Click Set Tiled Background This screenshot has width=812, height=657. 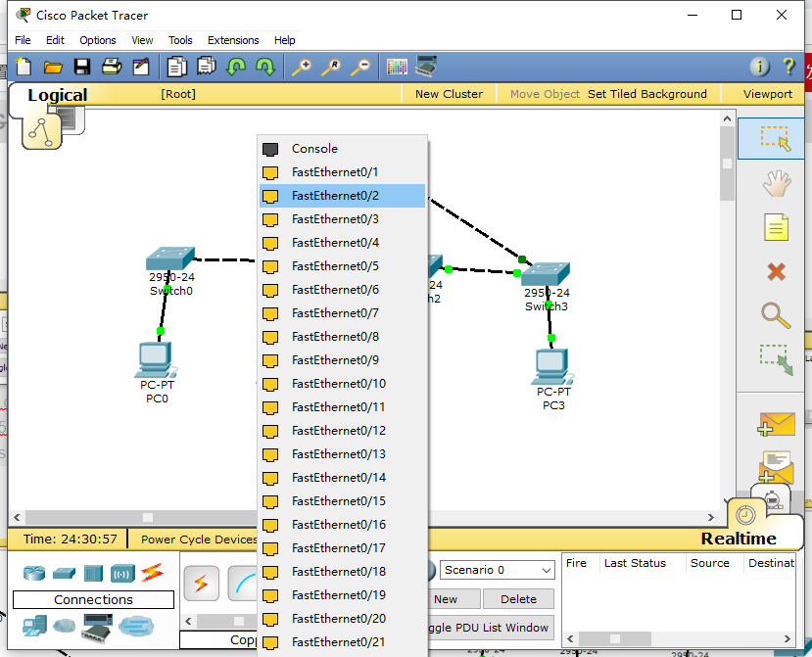pyautogui.click(x=646, y=94)
